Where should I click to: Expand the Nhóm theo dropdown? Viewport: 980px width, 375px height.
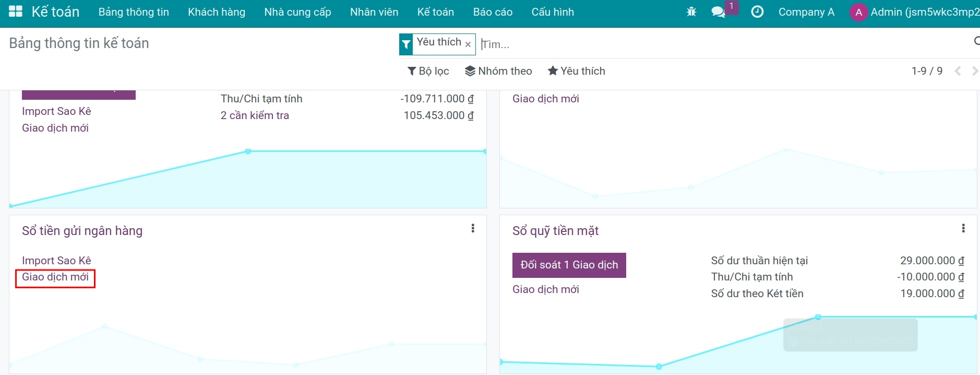pyautogui.click(x=498, y=71)
